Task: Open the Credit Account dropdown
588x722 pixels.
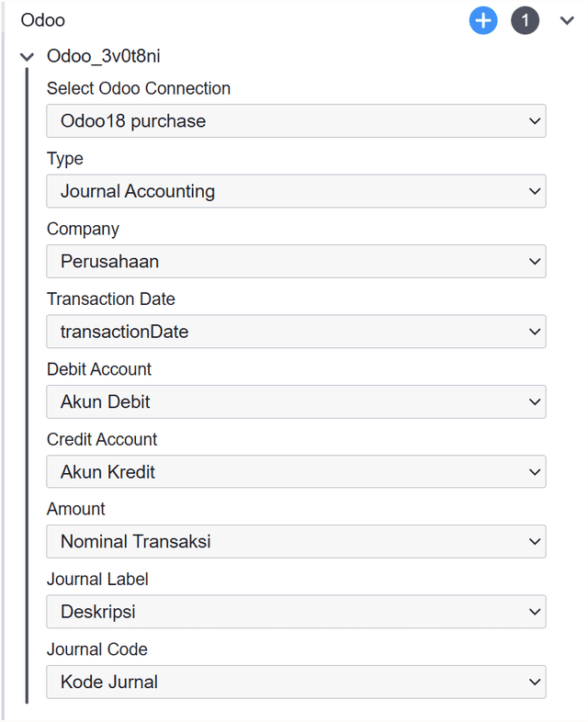Action: coord(296,472)
